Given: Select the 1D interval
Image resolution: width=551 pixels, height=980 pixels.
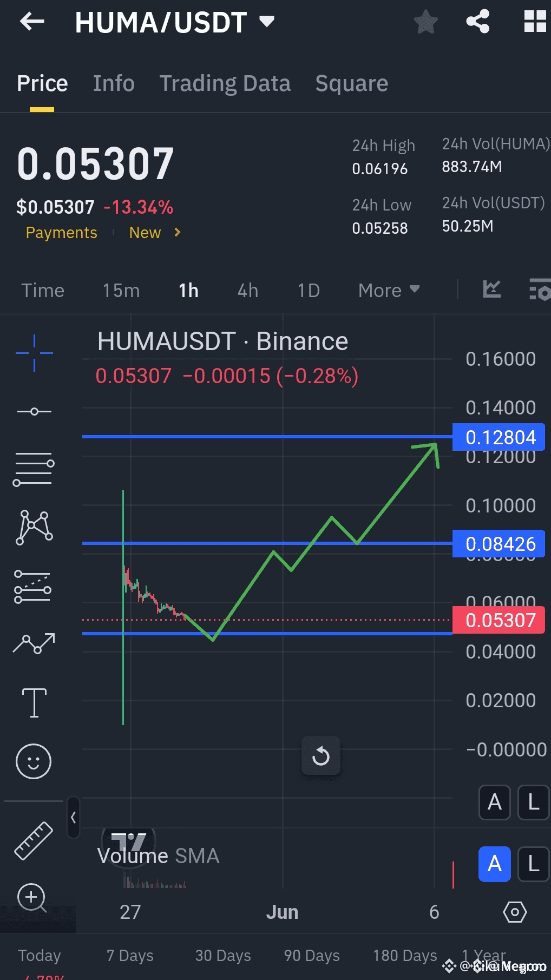Looking at the screenshot, I should pyautogui.click(x=309, y=291).
